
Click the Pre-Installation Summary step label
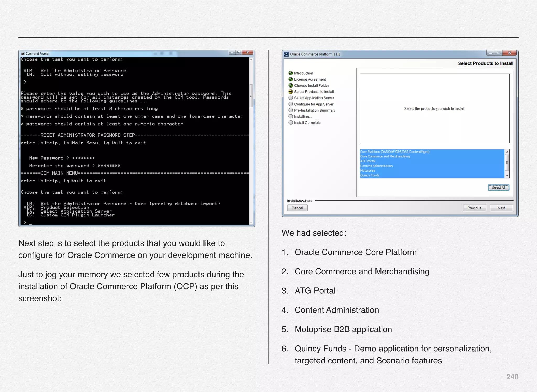click(x=315, y=110)
